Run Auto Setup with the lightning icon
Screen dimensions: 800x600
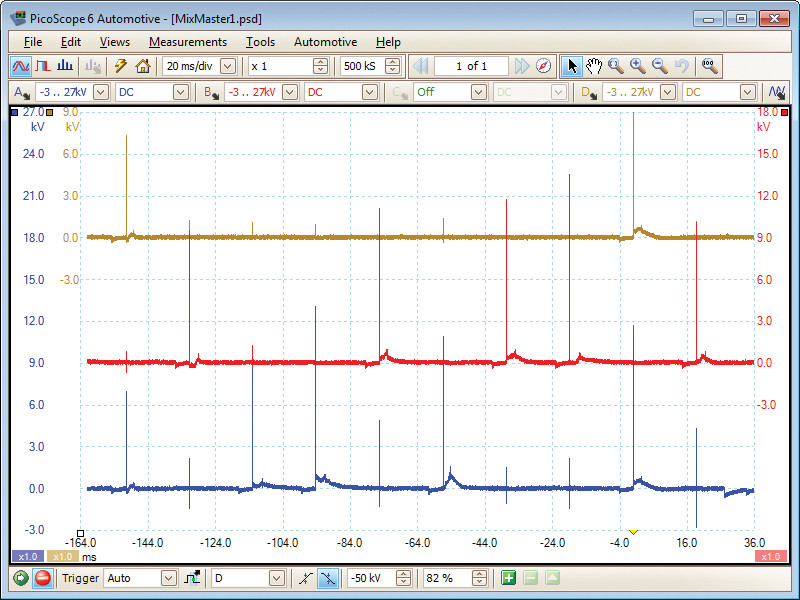120,66
